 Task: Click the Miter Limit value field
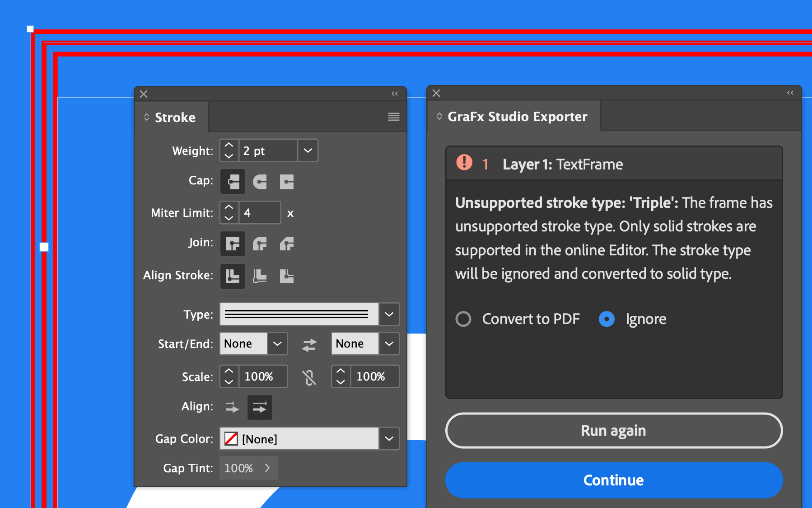(x=260, y=212)
